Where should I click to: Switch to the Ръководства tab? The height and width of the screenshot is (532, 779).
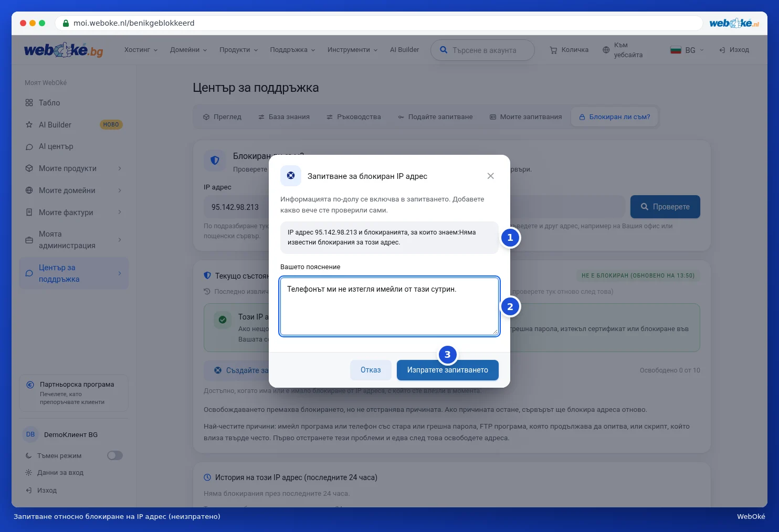pyautogui.click(x=354, y=117)
